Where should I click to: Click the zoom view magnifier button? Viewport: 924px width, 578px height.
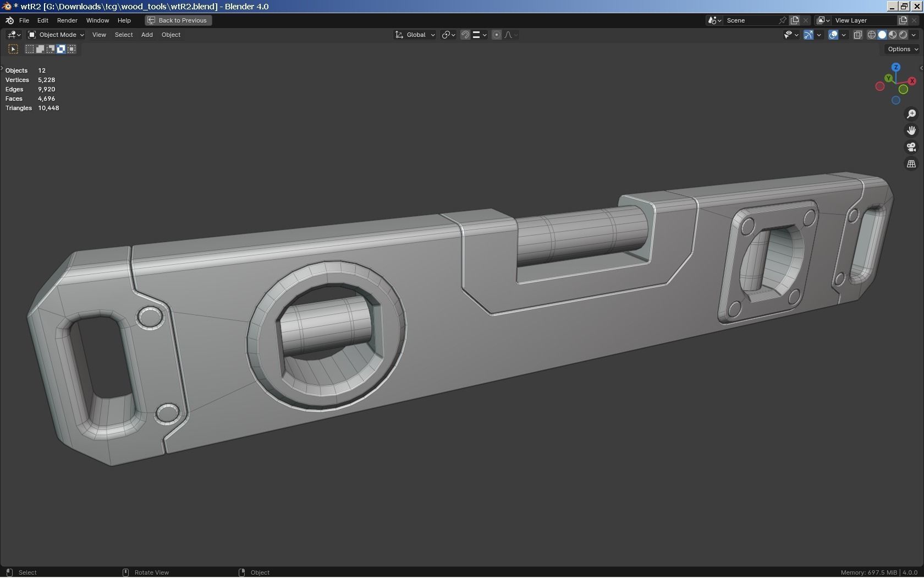click(911, 114)
